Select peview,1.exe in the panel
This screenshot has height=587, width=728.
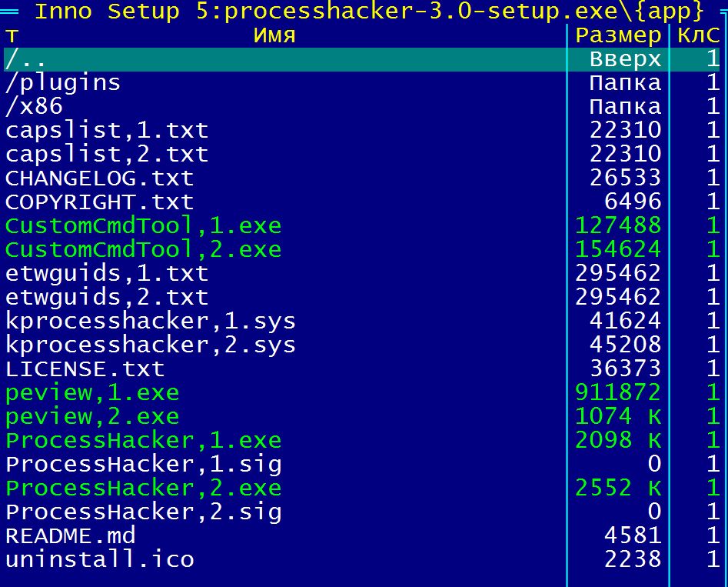tap(92, 393)
